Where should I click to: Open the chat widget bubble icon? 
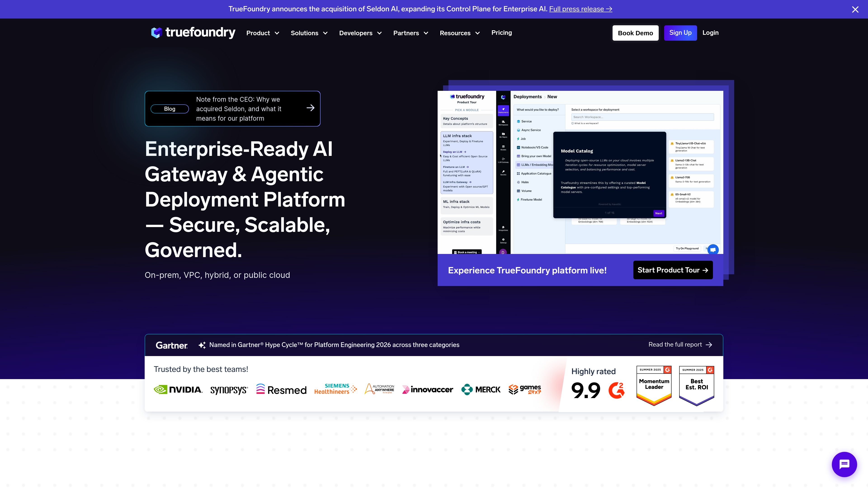[844, 465]
